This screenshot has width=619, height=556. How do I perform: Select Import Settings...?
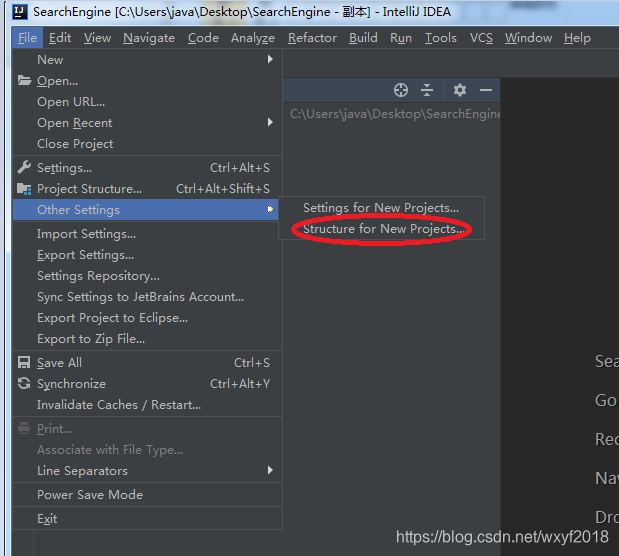[x=147, y=233]
